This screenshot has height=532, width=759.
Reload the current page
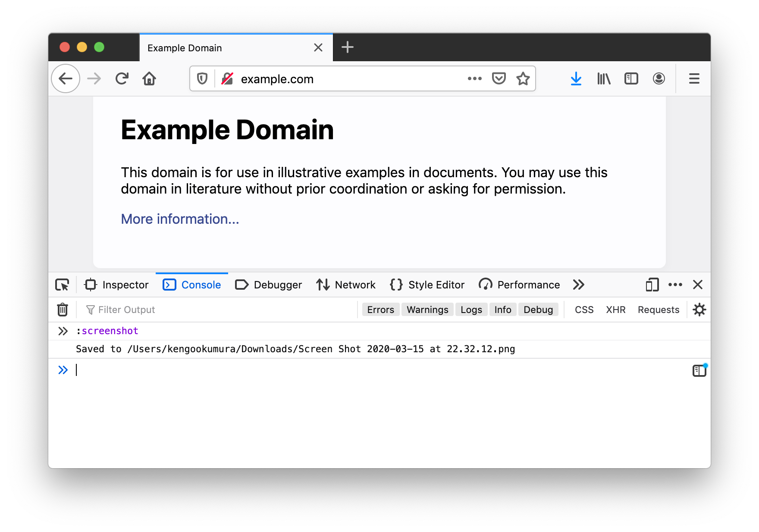point(122,78)
